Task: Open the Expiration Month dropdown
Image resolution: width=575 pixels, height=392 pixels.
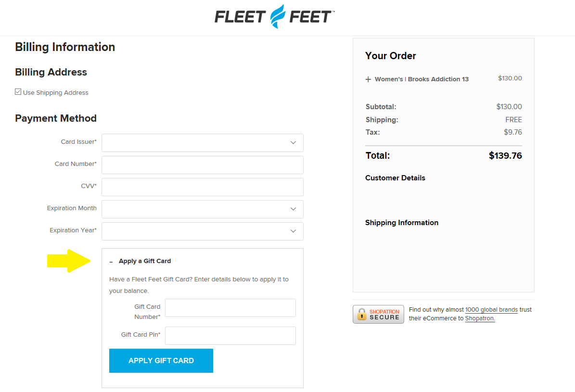Action: 202,209
